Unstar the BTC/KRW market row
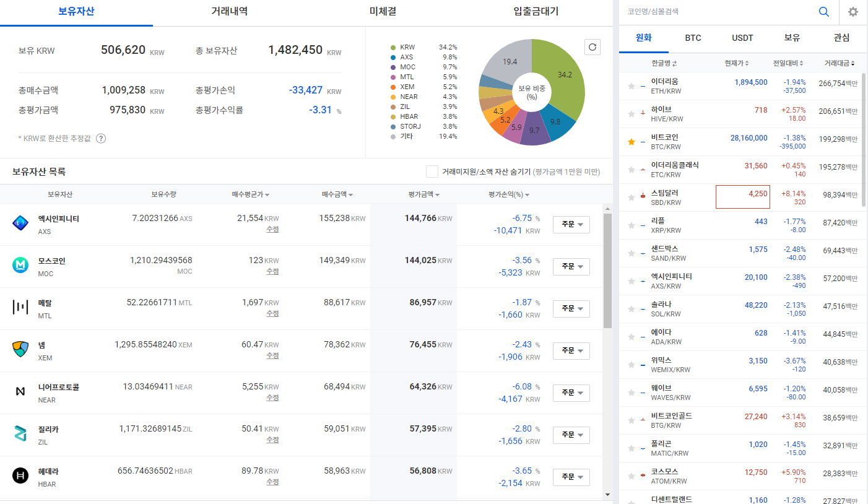 (631, 142)
